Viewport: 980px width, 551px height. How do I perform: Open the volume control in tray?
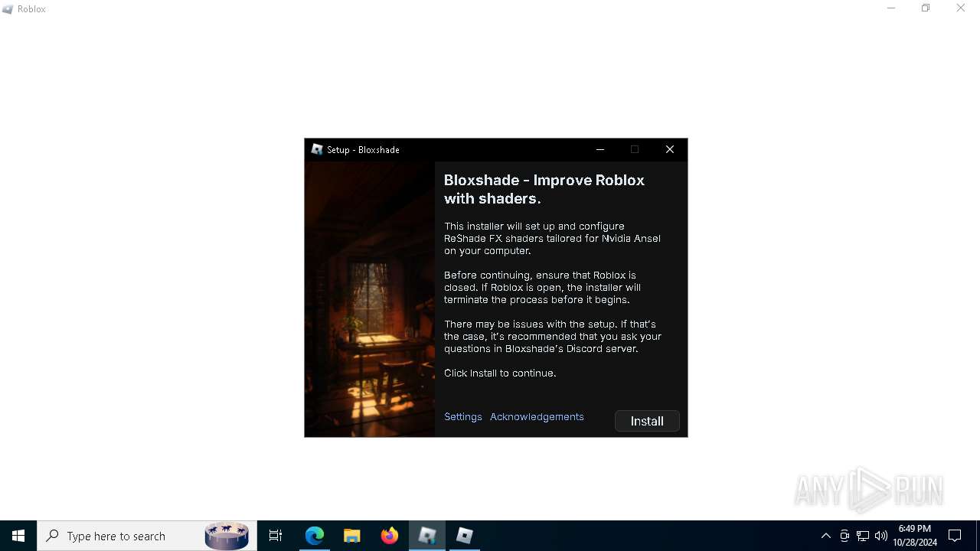[x=881, y=536]
